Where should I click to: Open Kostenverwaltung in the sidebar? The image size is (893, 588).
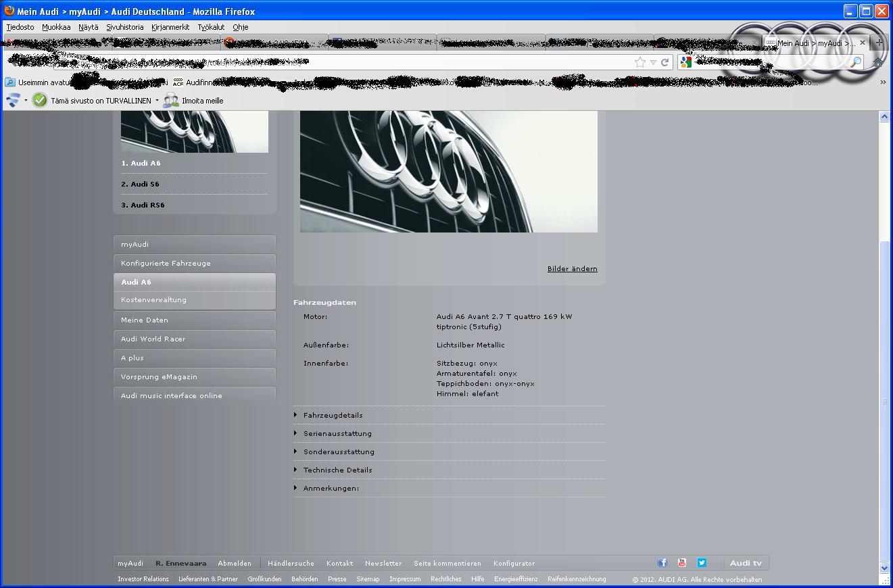point(153,300)
